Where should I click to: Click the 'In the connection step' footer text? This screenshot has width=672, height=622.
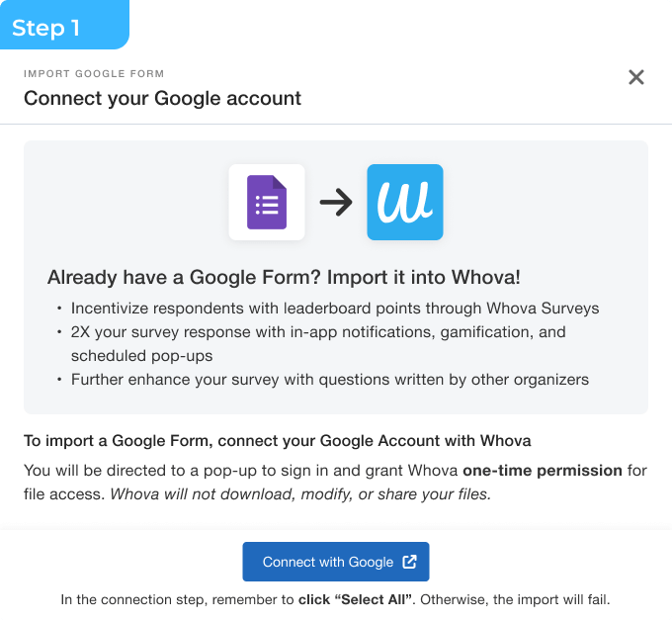tap(176, 598)
